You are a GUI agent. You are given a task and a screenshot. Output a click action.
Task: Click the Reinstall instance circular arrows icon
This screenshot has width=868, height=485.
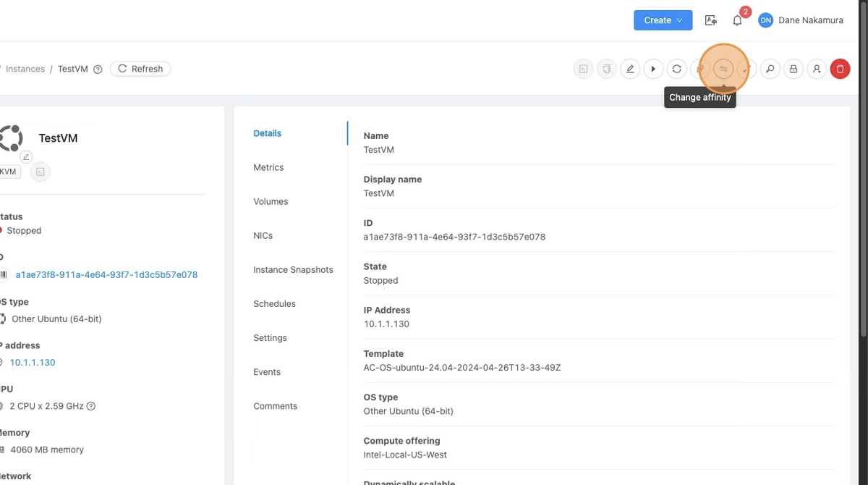(x=676, y=69)
